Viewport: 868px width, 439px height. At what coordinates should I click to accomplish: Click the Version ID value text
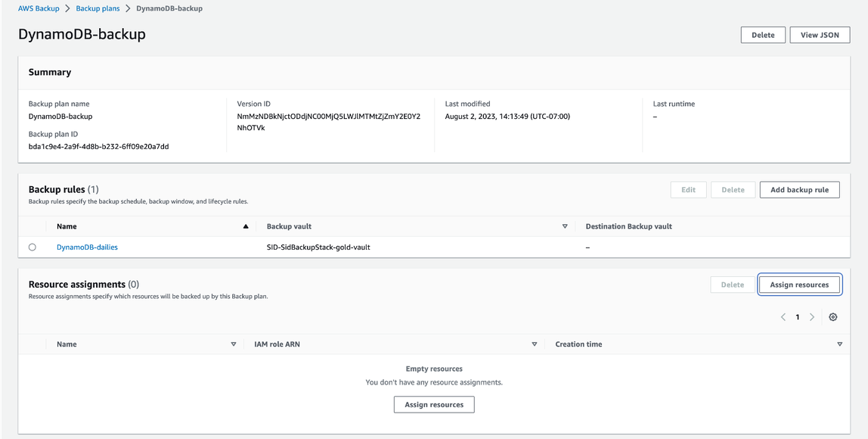pyautogui.click(x=329, y=122)
